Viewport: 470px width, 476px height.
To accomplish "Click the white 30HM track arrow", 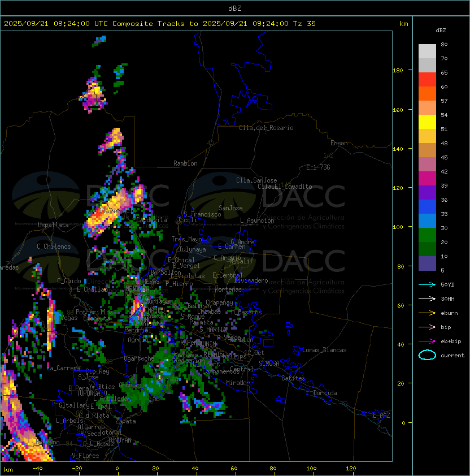I will [x=427, y=298].
